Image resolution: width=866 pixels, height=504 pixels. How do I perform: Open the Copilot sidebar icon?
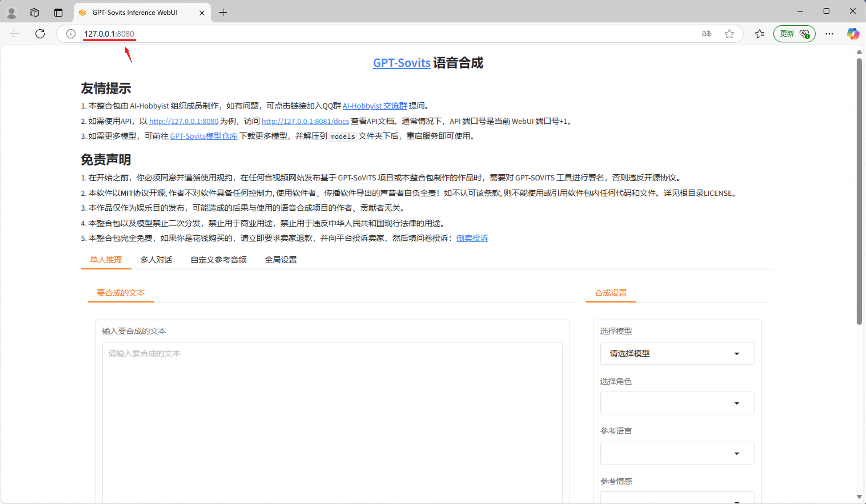pos(853,34)
